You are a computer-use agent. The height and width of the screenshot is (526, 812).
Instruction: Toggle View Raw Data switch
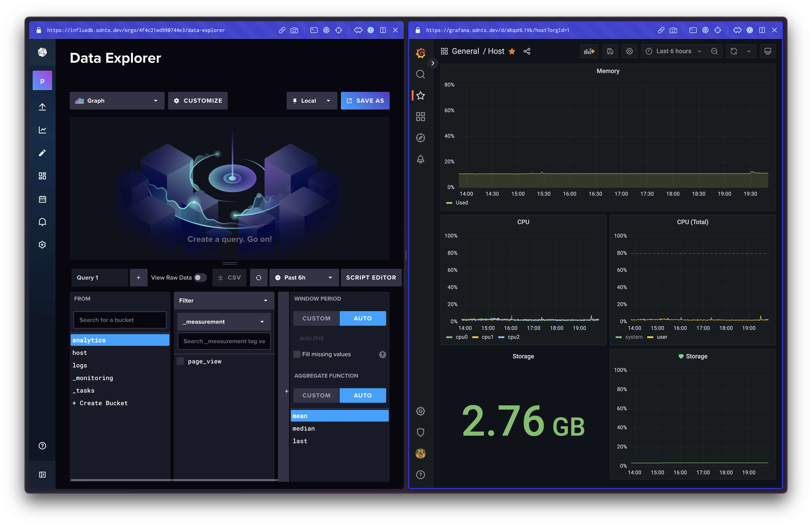200,278
